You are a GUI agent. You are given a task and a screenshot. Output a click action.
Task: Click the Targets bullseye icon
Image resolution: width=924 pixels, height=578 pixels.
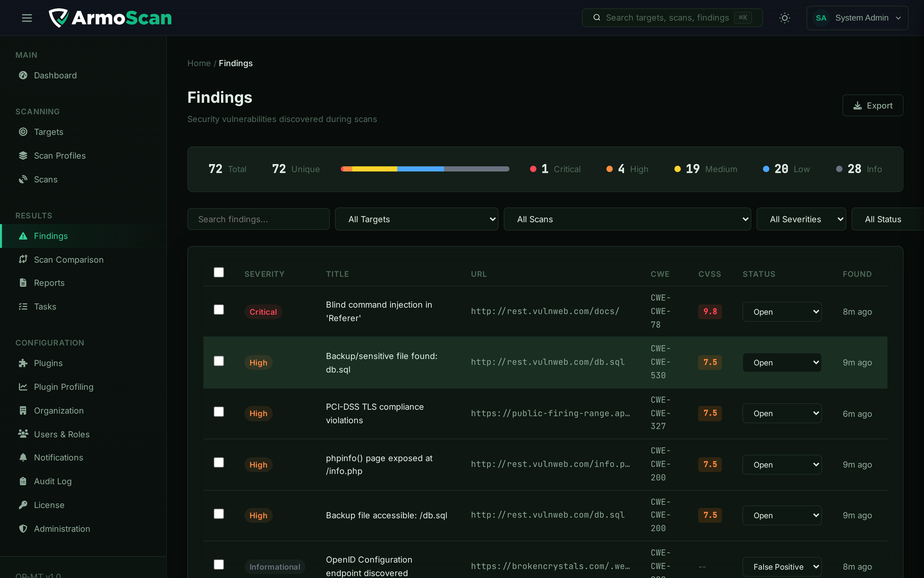[x=23, y=132]
